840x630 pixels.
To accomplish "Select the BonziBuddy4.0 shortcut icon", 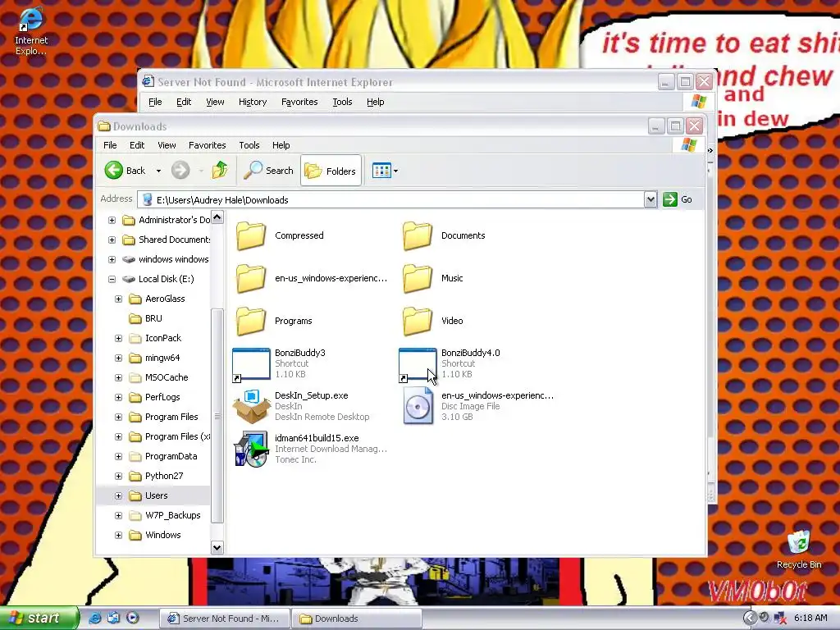I will click(418, 364).
